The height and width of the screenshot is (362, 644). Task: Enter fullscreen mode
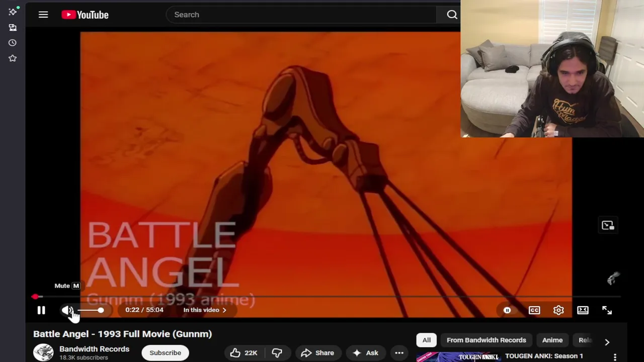pos(607,310)
